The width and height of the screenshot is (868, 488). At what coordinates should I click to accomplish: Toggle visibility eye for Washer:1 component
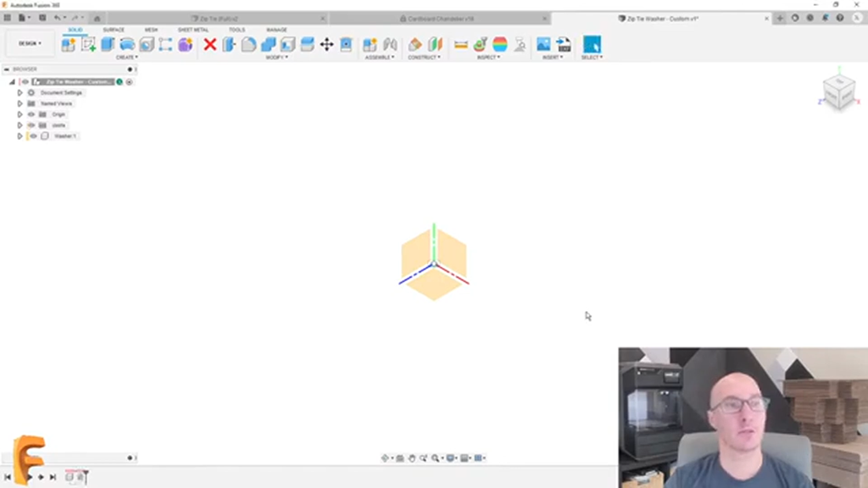(34, 136)
